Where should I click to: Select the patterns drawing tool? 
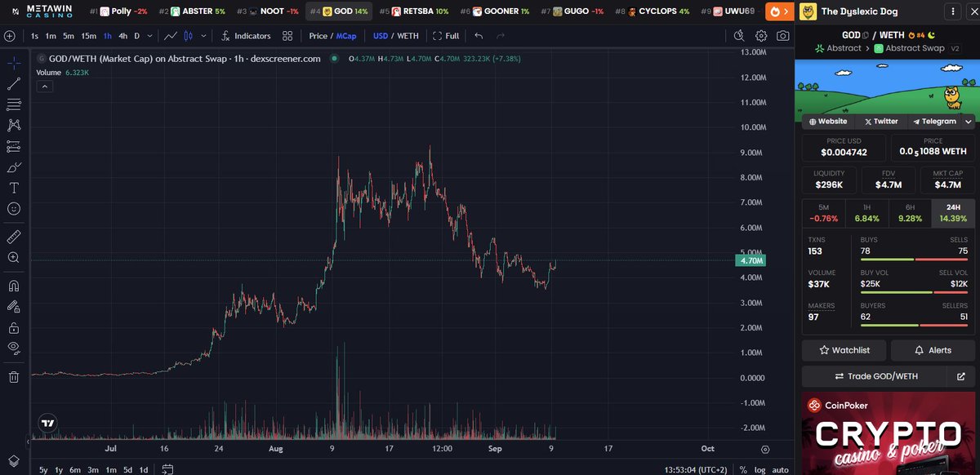[x=14, y=125]
